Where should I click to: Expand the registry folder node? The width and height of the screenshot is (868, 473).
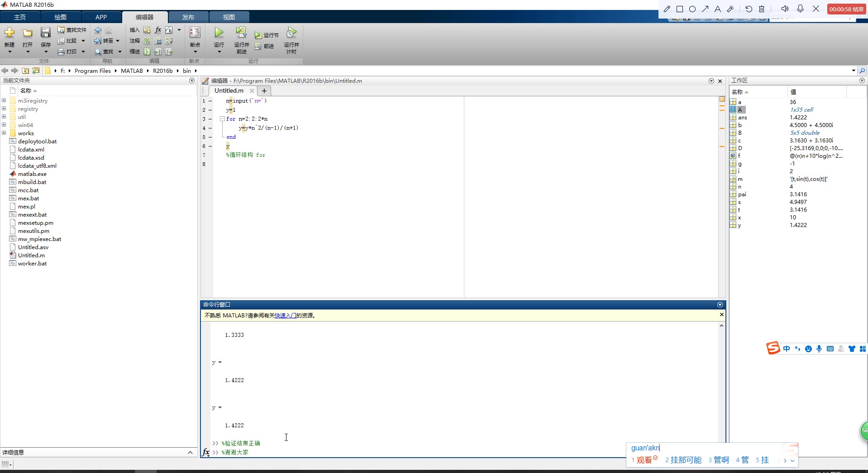pos(4,109)
